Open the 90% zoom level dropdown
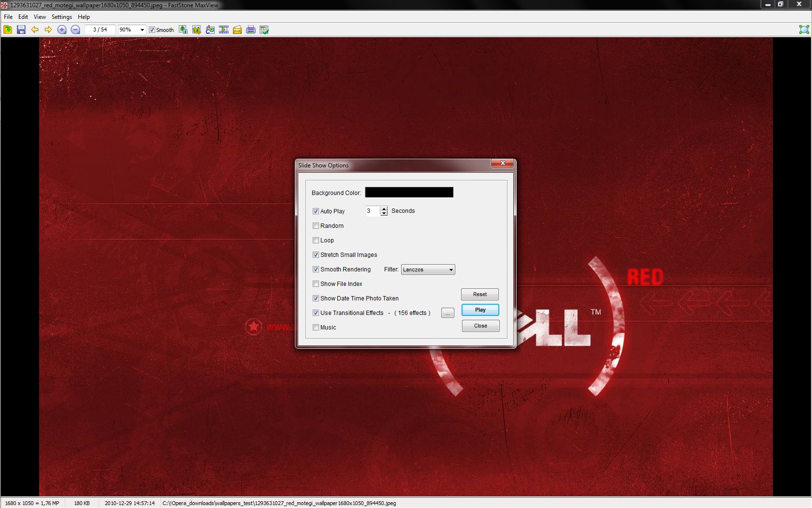The image size is (812, 508). click(142, 30)
